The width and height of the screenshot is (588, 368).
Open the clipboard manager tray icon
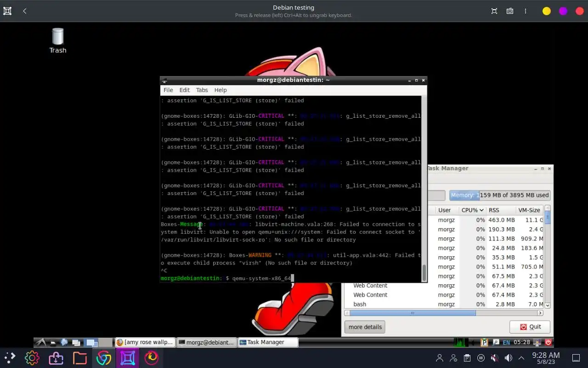pyautogui.click(x=484, y=342)
